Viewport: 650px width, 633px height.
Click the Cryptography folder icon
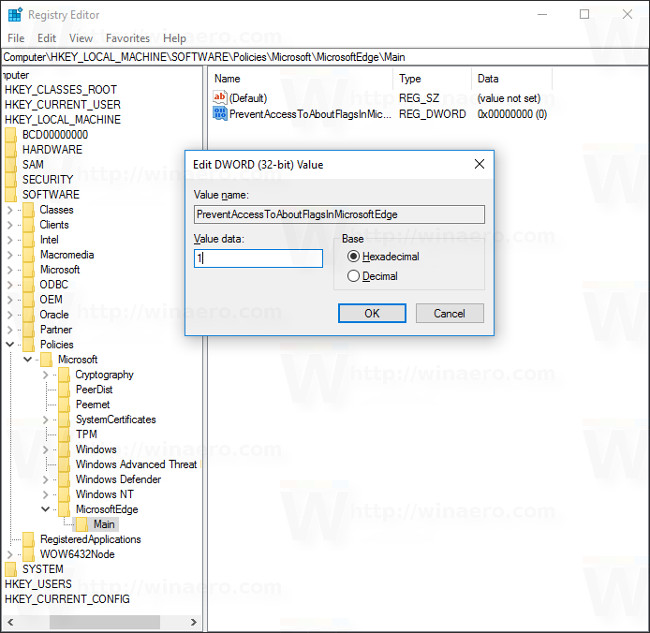click(x=64, y=375)
